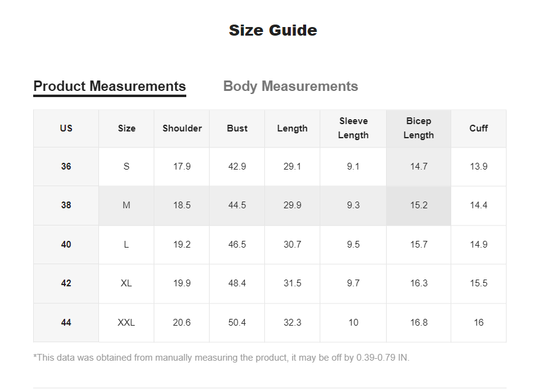Click the XXL size cell
Screen dimensions: 533x392
pyautogui.click(x=126, y=323)
